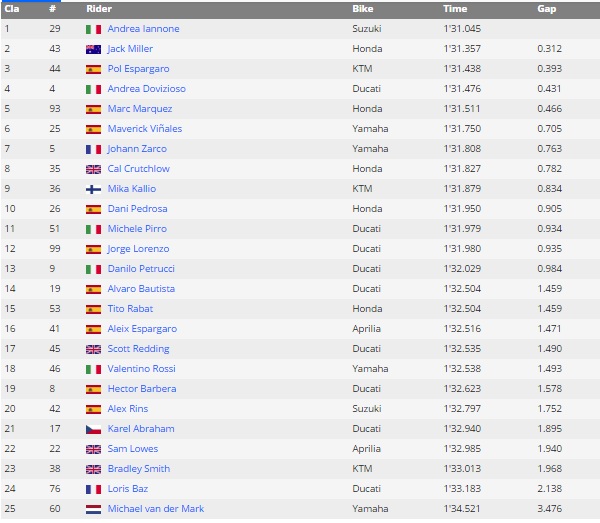This screenshot has width=600, height=523.
Task: Click the Spanish flag beside Marc Marquez
Action: click(x=93, y=109)
